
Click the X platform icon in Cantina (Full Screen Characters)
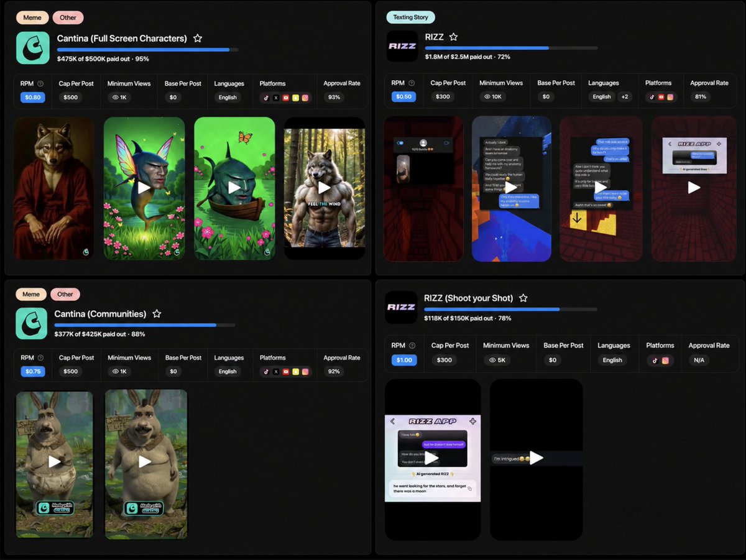point(276,98)
